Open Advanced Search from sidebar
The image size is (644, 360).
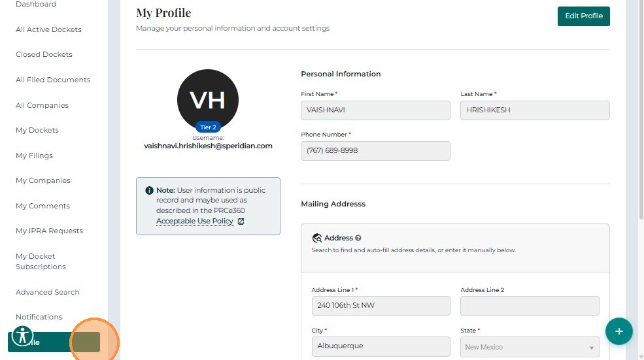47,292
